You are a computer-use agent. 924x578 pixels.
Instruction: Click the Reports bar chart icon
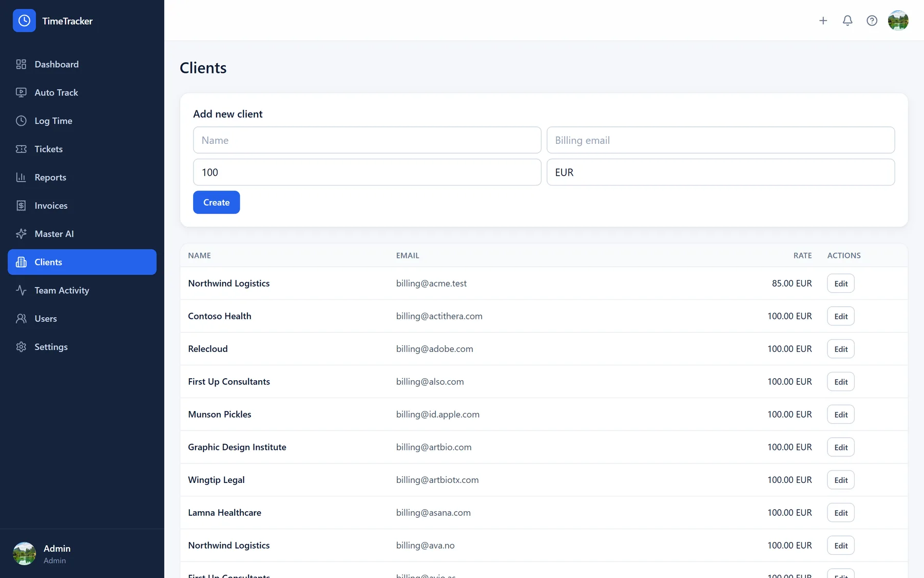coord(21,177)
